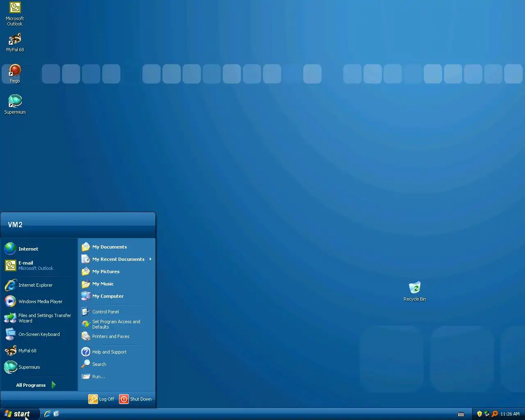Click the 11:26 AM clock
Viewport: 525px width, 420px height.
coord(510,414)
